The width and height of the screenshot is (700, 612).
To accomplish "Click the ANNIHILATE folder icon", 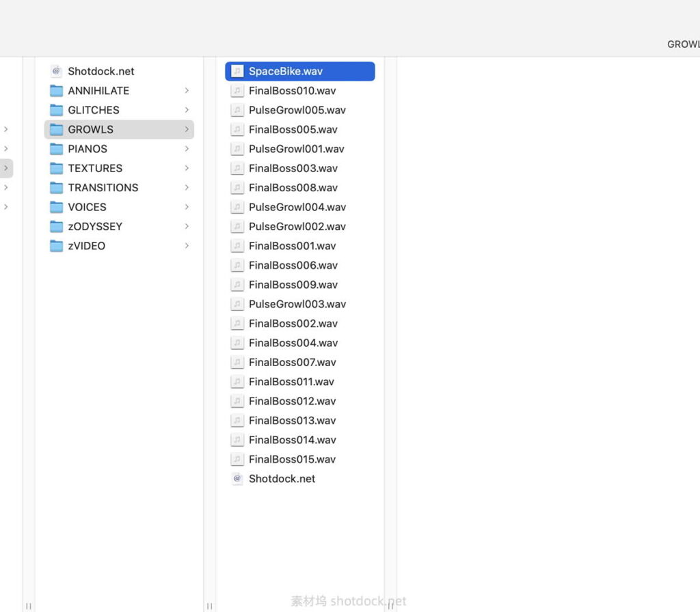I will point(56,91).
